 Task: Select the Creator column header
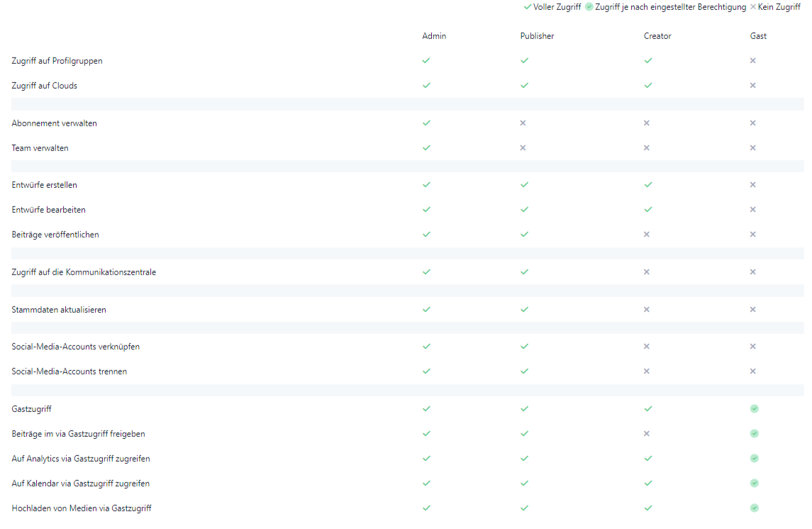(657, 36)
